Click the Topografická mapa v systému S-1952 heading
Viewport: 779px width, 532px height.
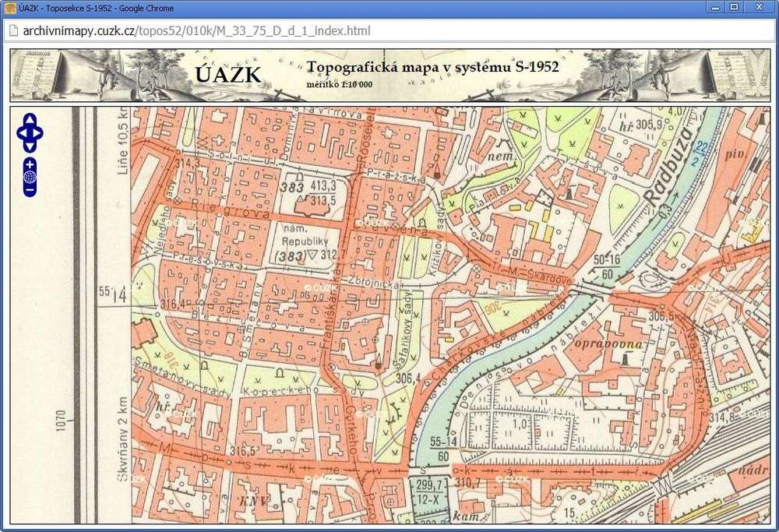click(x=432, y=67)
